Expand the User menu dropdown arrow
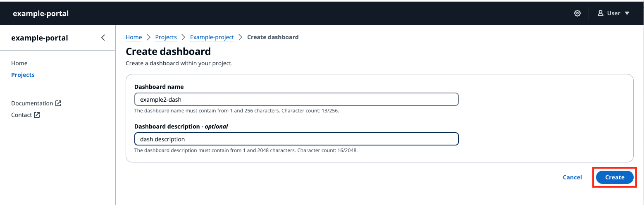The width and height of the screenshot is (644, 205). pos(627,13)
